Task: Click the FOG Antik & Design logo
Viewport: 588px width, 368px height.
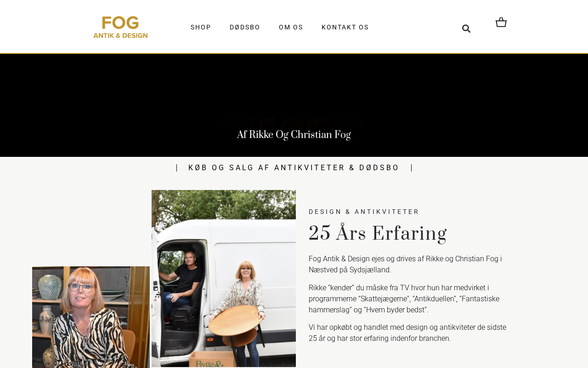Action: pos(120,27)
